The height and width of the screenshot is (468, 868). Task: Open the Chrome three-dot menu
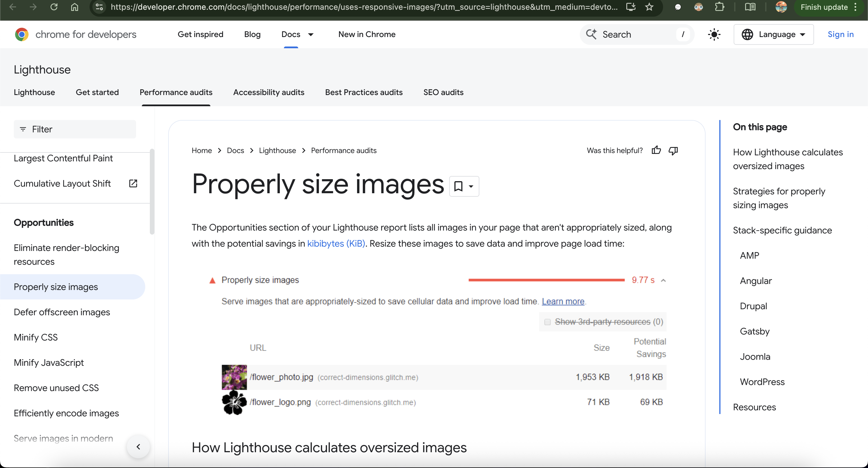(856, 7)
